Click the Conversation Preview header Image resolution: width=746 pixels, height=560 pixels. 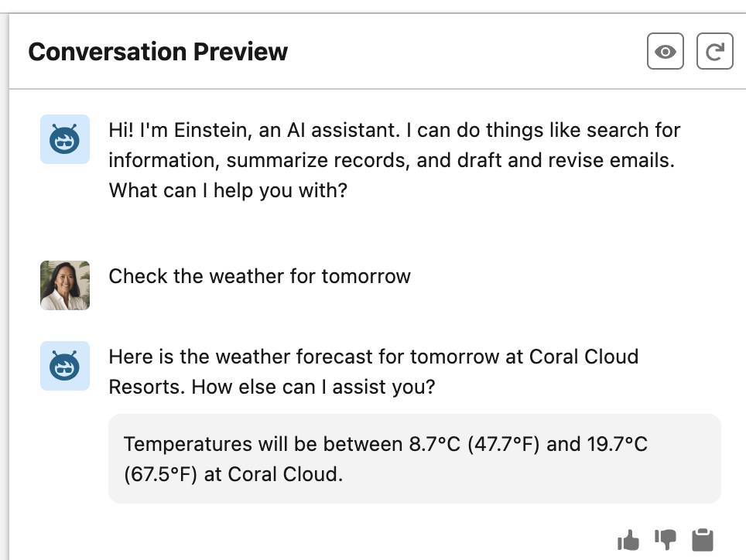[157, 52]
